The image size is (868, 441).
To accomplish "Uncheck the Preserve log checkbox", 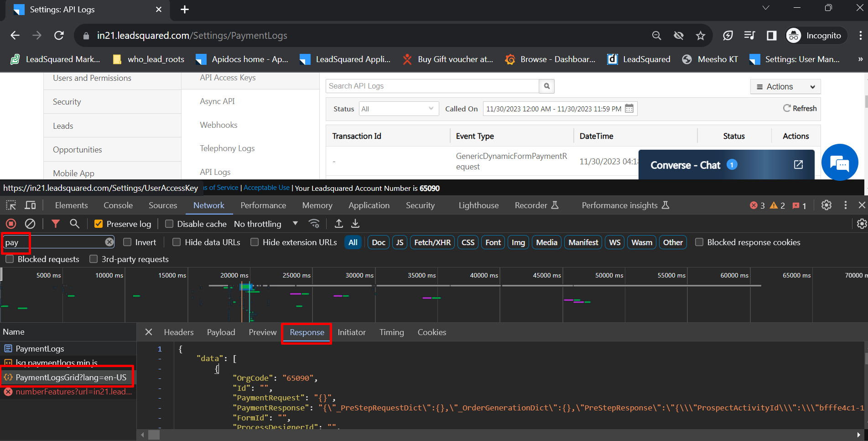I will point(99,224).
